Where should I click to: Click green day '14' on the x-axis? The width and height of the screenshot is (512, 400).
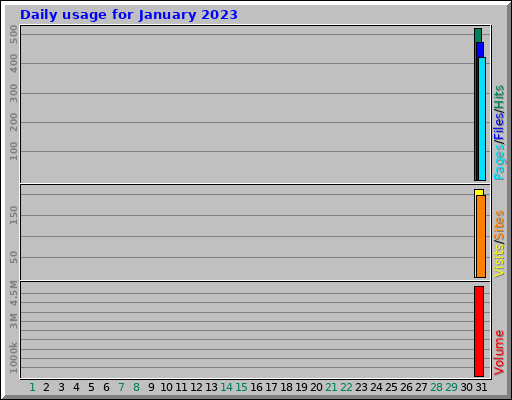[226, 387]
